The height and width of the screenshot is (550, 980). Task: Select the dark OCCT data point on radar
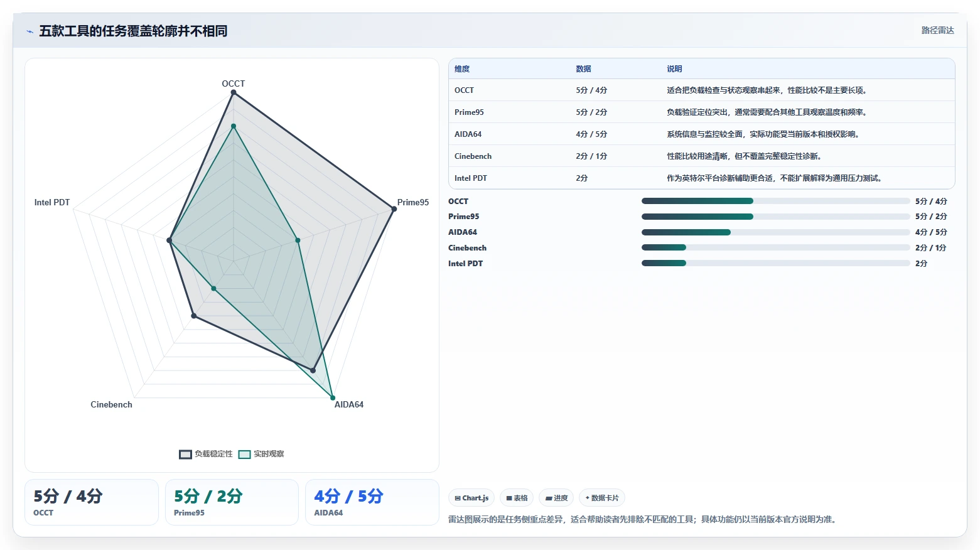tap(234, 93)
